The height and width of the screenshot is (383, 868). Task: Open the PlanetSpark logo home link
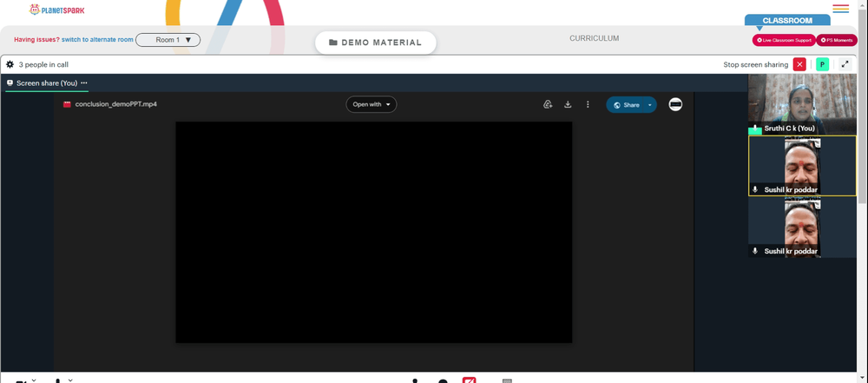(57, 10)
